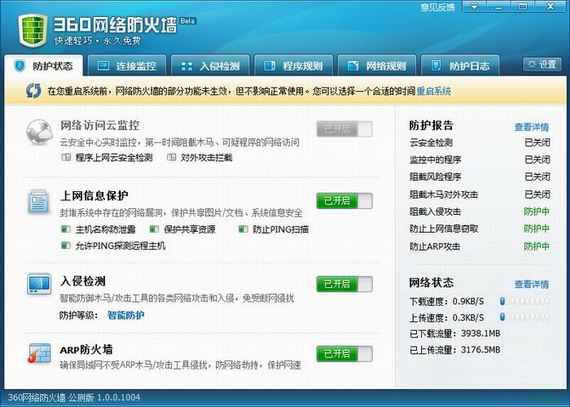The width and height of the screenshot is (570, 407).
Task: Open the 防护日志 tab
Action: (460, 66)
